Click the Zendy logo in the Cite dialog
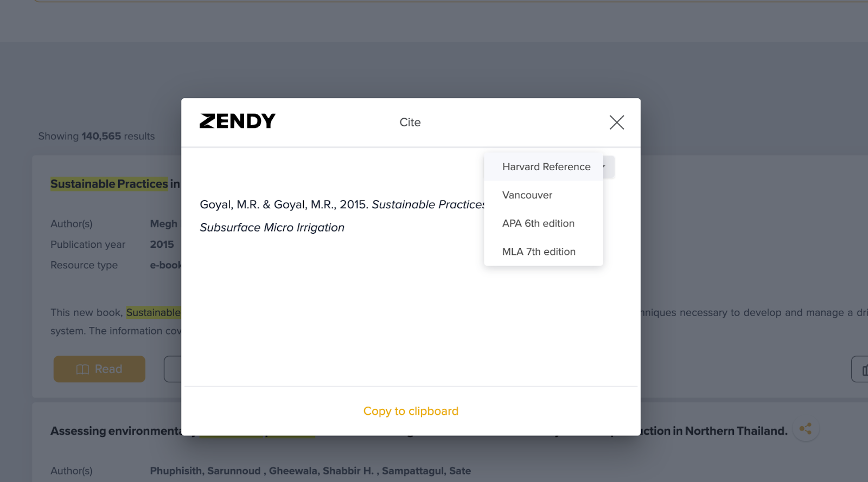868x482 pixels. click(x=238, y=121)
